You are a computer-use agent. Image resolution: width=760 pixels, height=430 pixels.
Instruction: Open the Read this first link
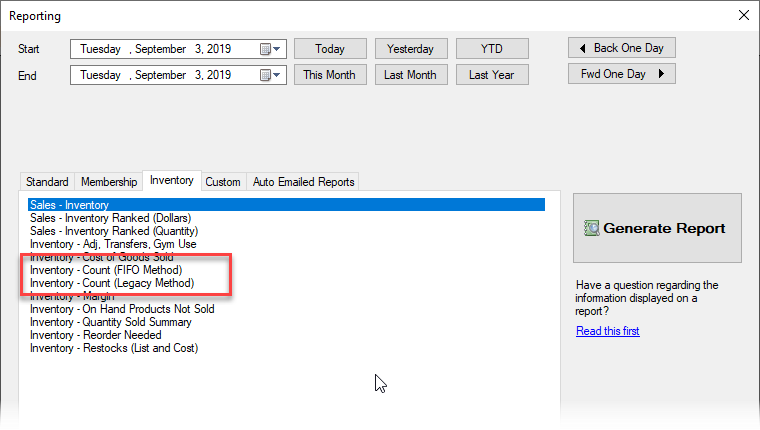pyautogui.click(x=607, y=331)
